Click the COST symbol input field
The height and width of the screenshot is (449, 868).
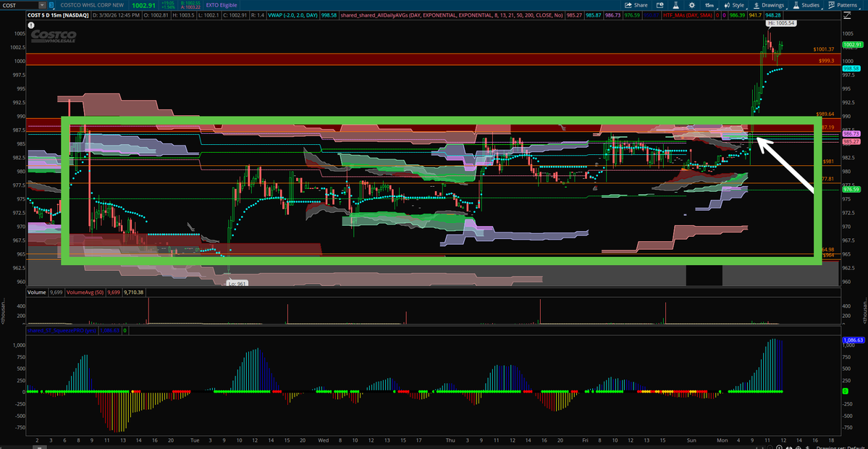pyautogui.click(x=20, y=4)
